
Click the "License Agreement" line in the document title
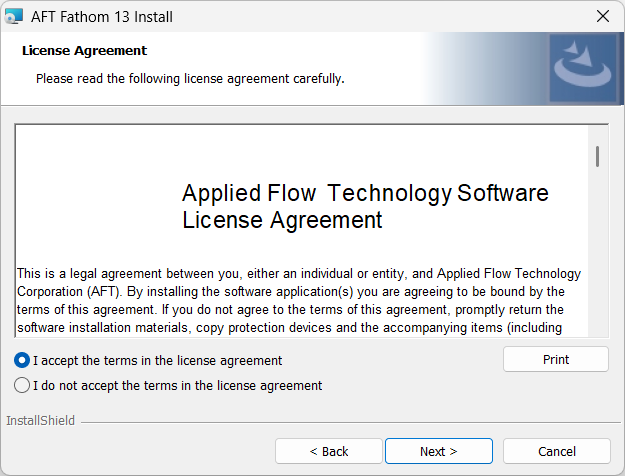282,220
